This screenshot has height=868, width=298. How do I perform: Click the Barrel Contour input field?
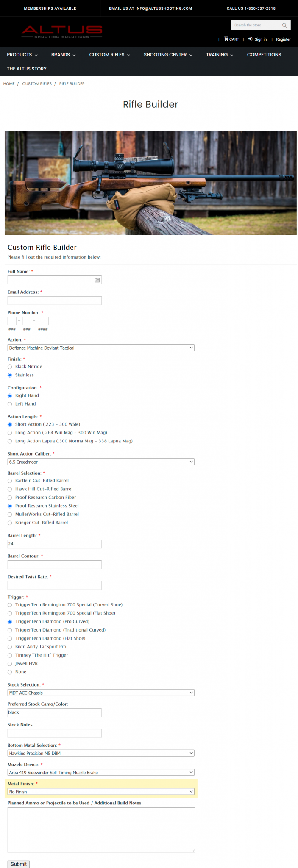[54, 565]
